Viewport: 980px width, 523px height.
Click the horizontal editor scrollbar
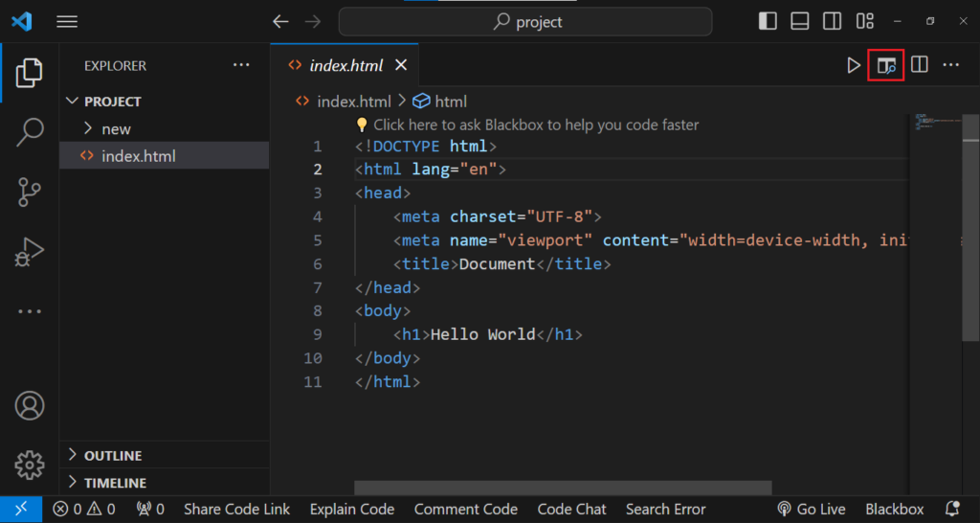tap(562, 488)
